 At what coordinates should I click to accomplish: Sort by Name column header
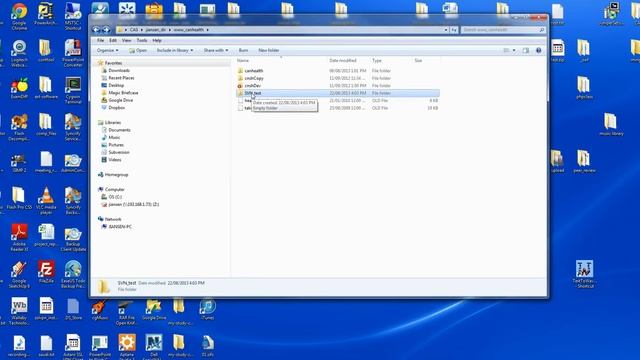[242, 60]
